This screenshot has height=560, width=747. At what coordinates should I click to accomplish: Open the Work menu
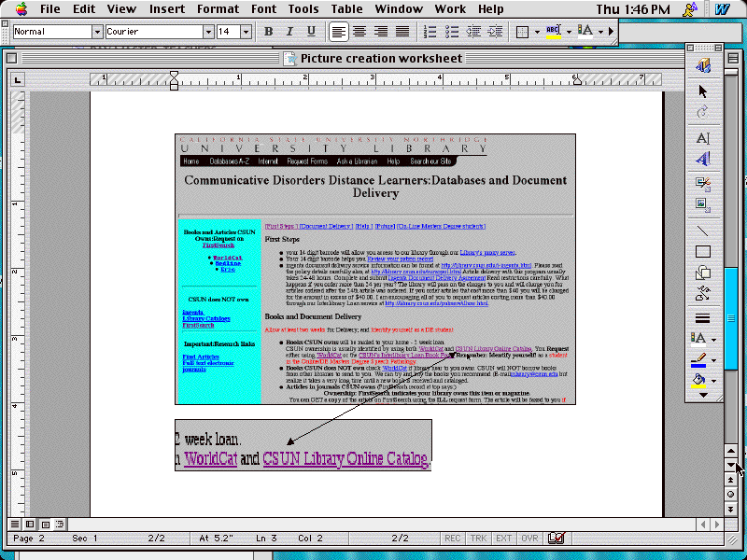coord(450,9)
